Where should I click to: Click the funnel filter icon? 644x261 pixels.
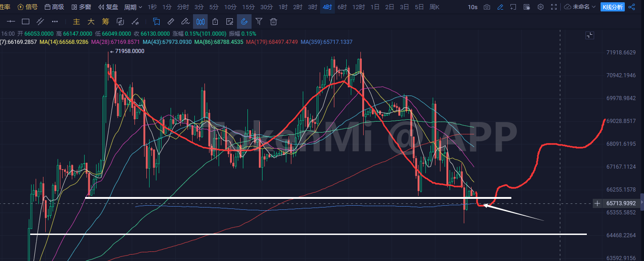pyautogui.click(x=259, y=21)
